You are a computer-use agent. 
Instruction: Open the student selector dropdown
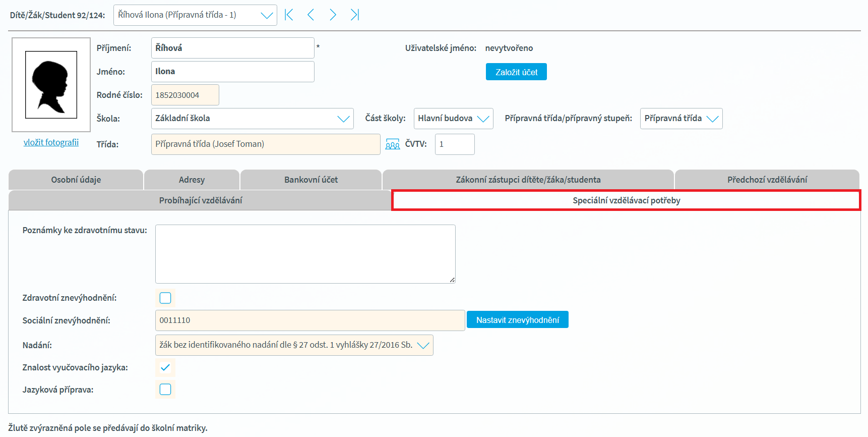point(195,15)
